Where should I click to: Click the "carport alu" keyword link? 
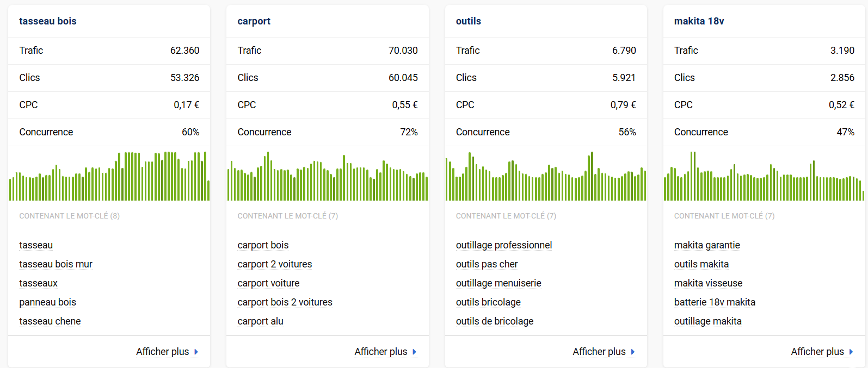pyautogui.click(x=260, y=321)
